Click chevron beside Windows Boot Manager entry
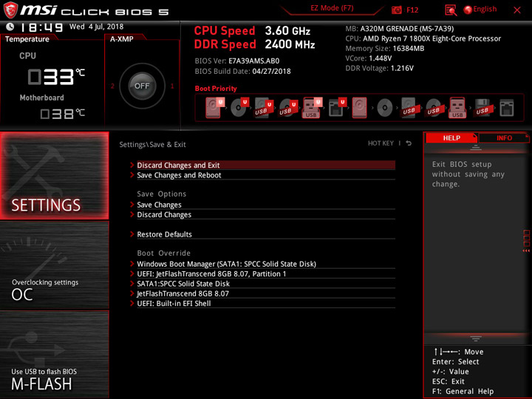 [x=132, y=264]
